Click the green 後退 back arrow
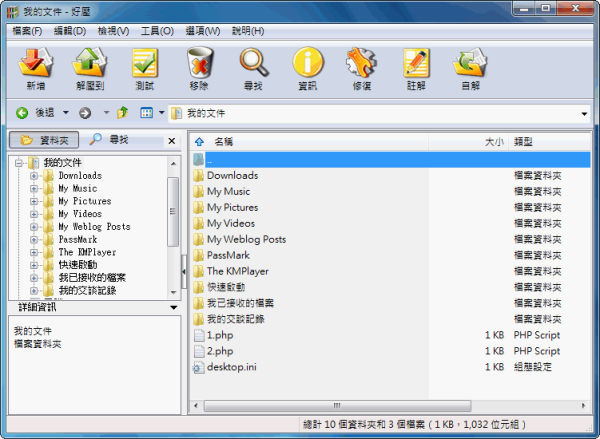Image resolution: width=600 pixels, height=439 pixels. 22,113
